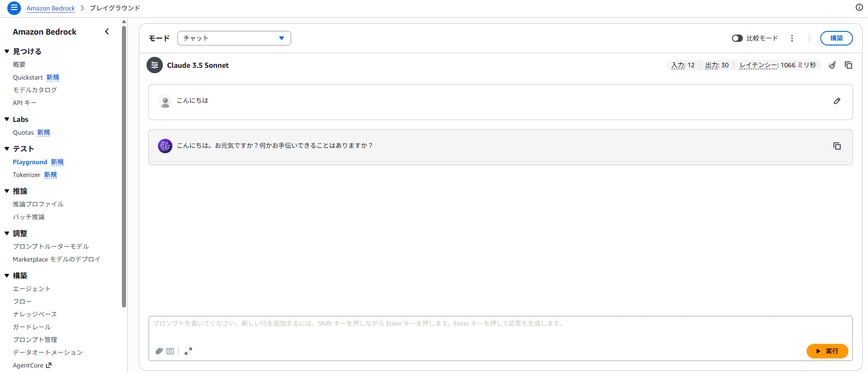Open モデルカタログ

35,90
